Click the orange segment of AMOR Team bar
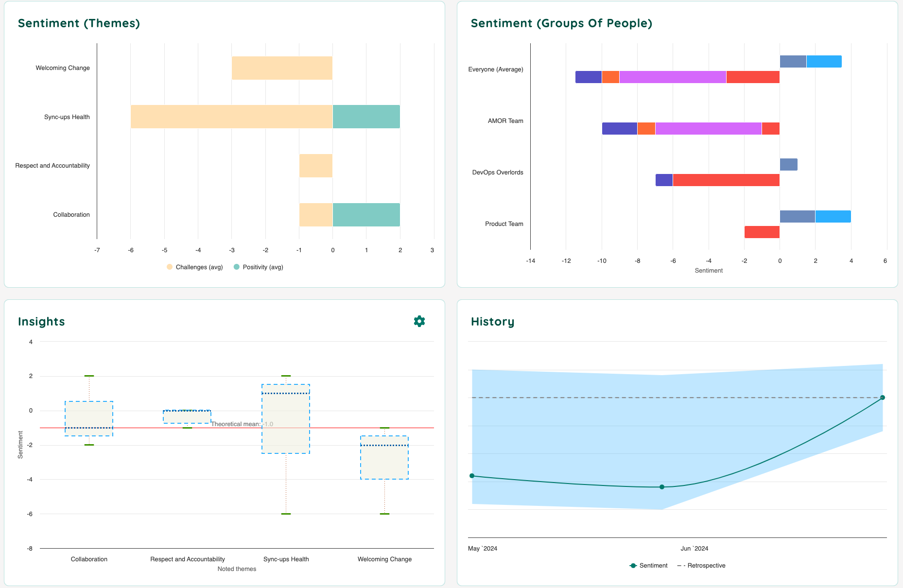903x588 pixels. point(646,128)
